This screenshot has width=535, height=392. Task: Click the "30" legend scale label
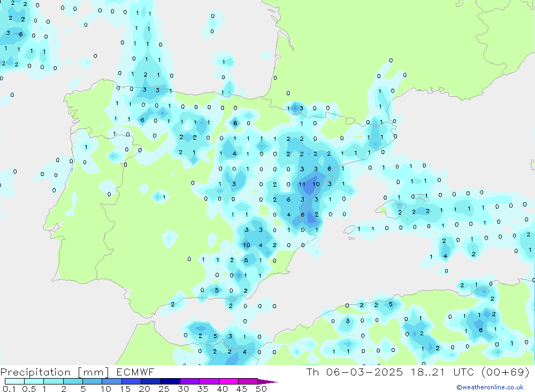[184, 389]
